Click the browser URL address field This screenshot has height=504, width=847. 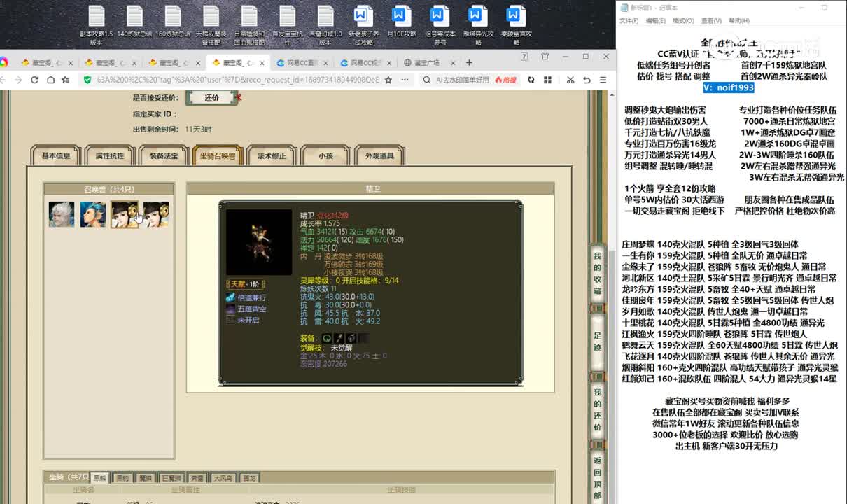coord(238,80)
